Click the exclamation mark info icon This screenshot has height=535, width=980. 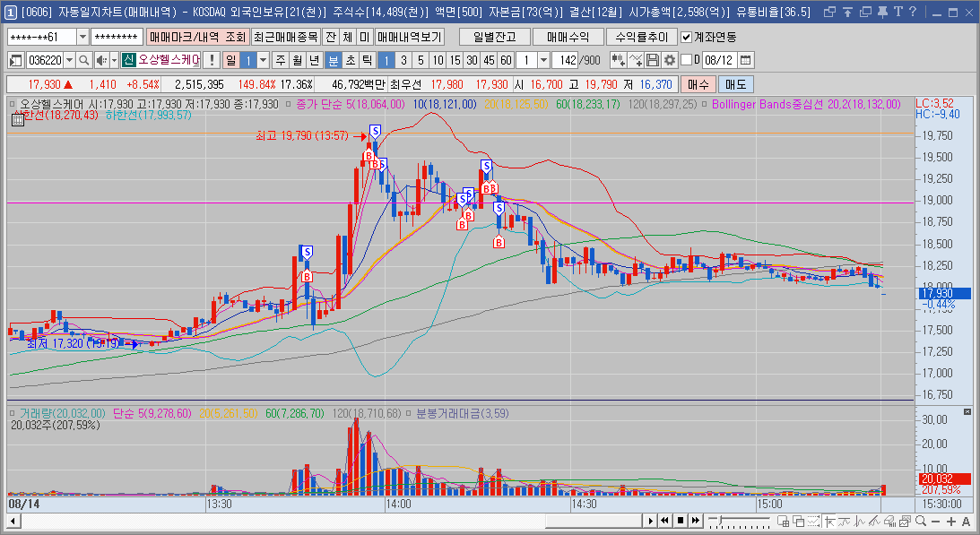[x=212, y=60]
